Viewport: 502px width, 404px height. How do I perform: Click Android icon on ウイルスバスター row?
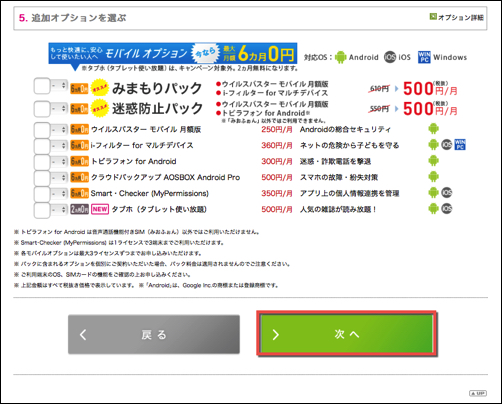coord(433,129)
